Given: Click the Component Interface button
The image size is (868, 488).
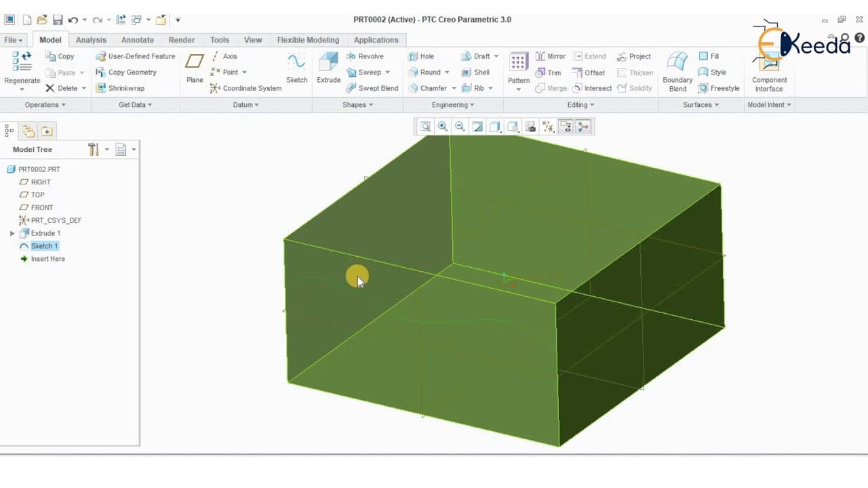Looking at the screenshot, I should pos(769,72).
